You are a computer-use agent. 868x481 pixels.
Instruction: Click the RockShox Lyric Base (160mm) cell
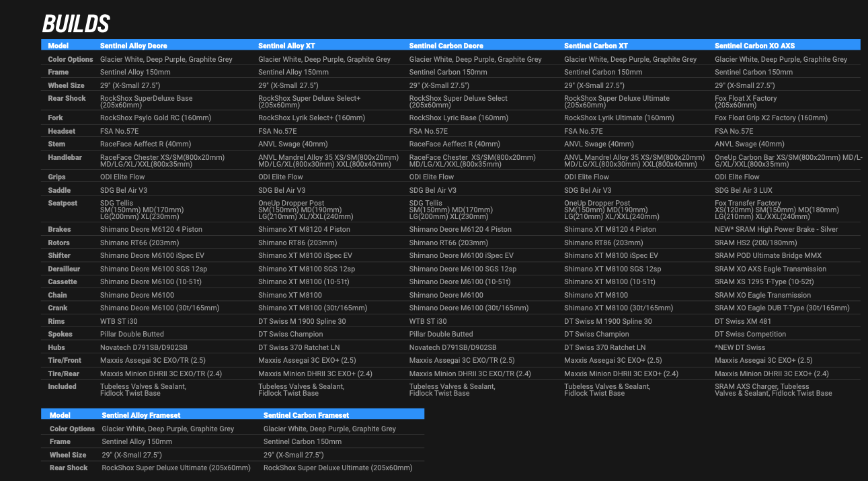click(x=459, y=118)
